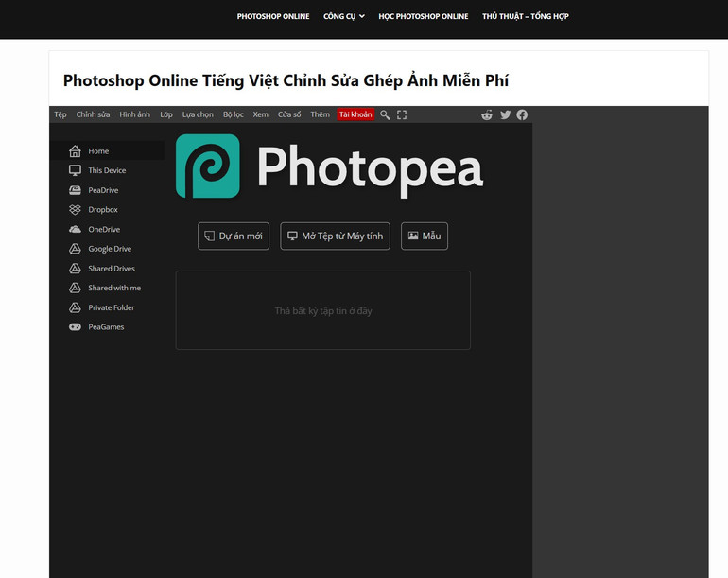Open the Lựa chọn menu

point(198,114)
